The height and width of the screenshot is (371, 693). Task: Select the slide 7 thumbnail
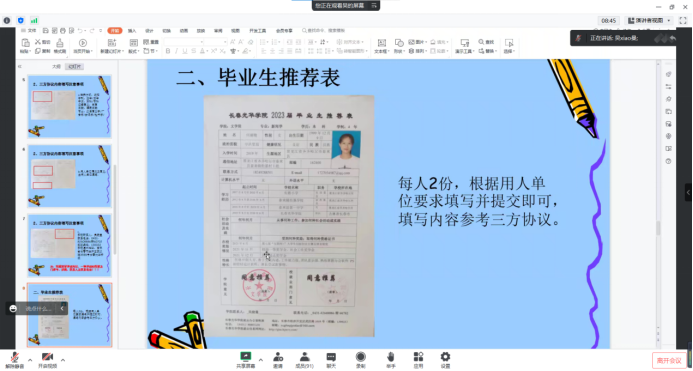[x=69, y=245]
